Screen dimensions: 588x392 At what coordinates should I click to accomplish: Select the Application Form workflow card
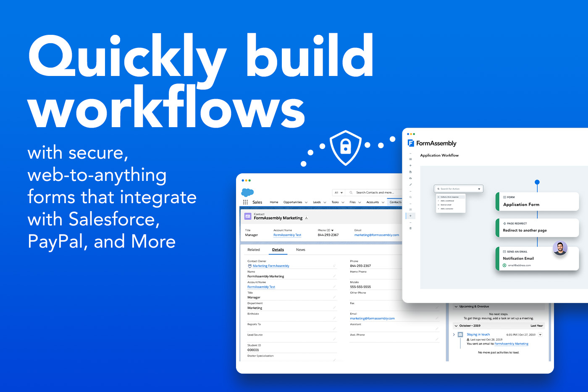click(538, 201)
